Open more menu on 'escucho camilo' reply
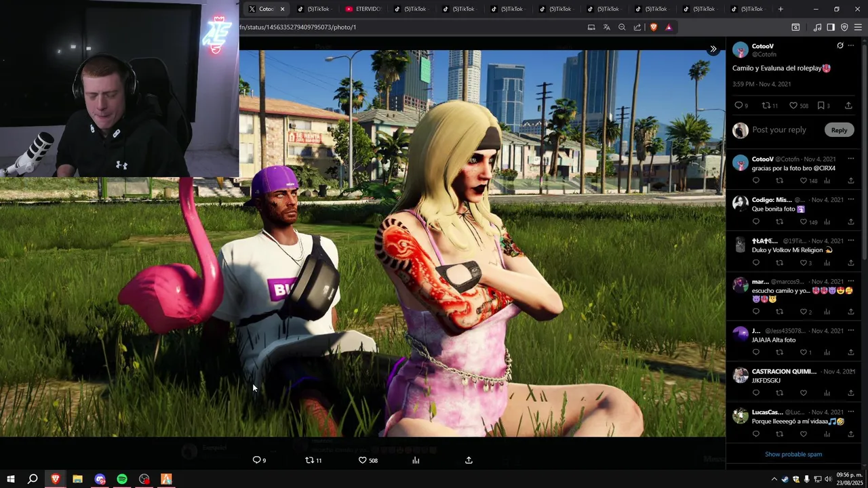 pyautogui.click(x=851, y=281)
